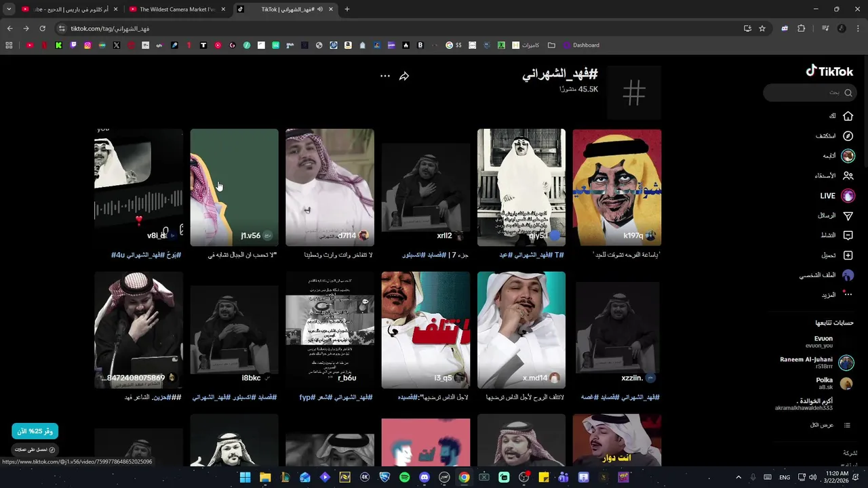Screen dimensions: 868x488
Task: Open the X bookmark icon
Action: [117, 45]
